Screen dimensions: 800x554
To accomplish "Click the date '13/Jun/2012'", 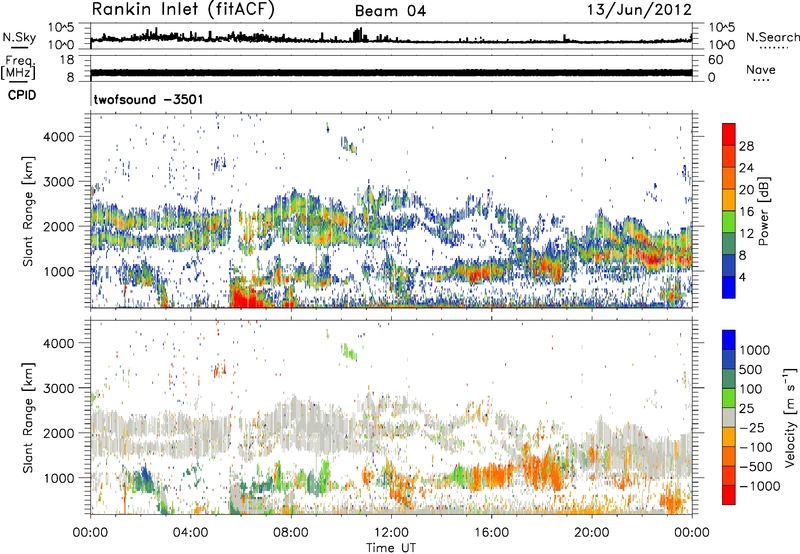I will [639, 10].
